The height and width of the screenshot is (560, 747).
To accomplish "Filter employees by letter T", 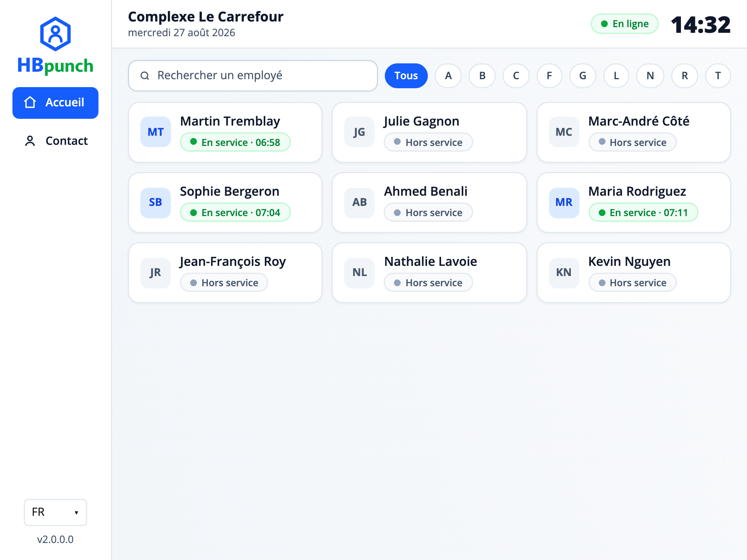I will (718, 76).
